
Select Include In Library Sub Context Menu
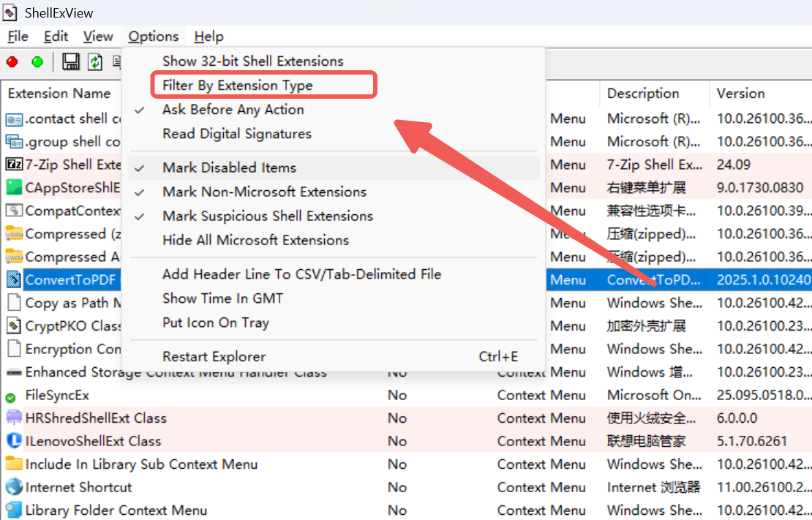141,464
